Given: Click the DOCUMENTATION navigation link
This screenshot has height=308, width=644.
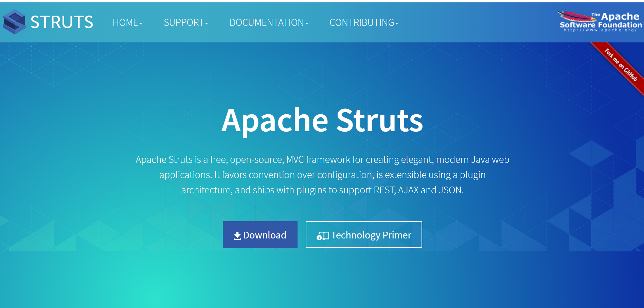Looking at the screenshot, I should pyautogui.click(x=269, y=22).
